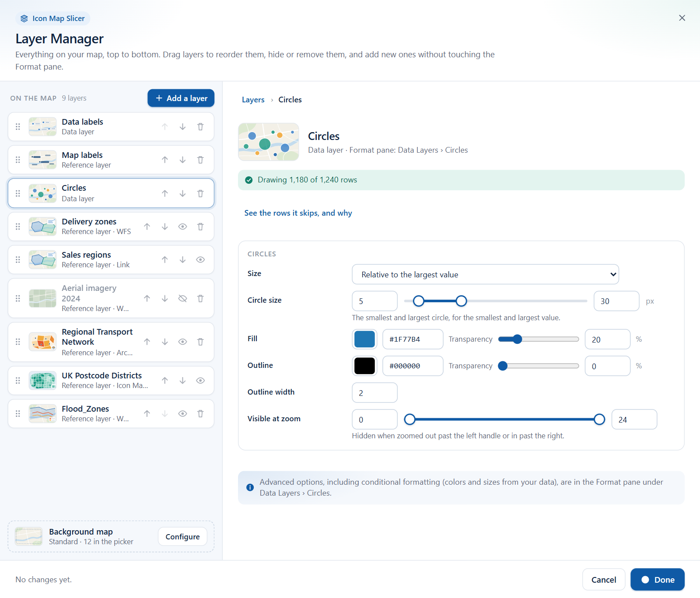Click the Outline width input field

point(374,393)
